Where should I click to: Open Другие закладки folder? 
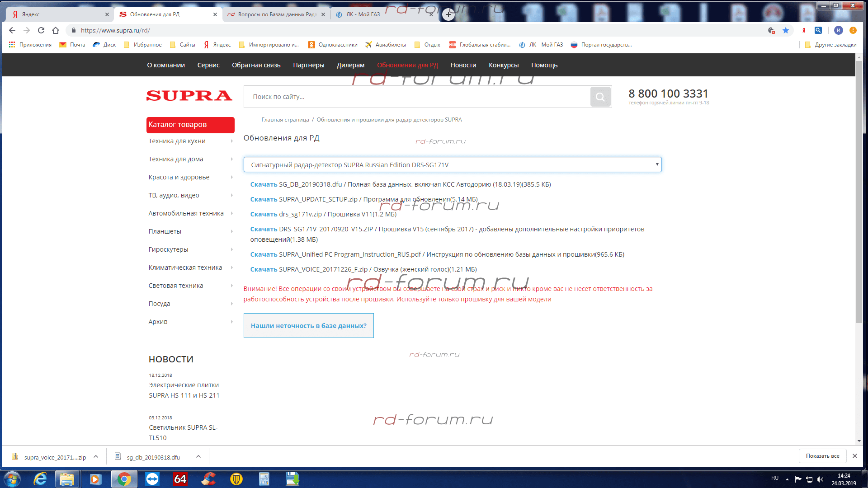[830, 45]
